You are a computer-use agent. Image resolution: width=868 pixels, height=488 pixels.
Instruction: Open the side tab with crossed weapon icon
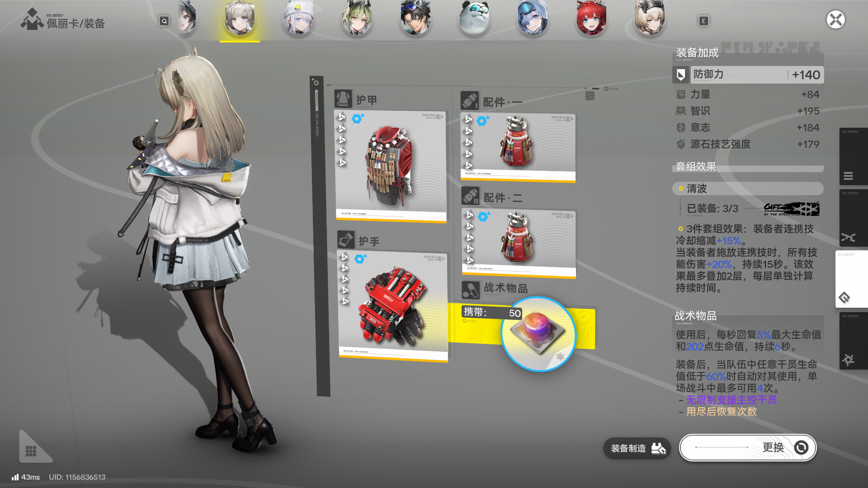pos(854,218)
